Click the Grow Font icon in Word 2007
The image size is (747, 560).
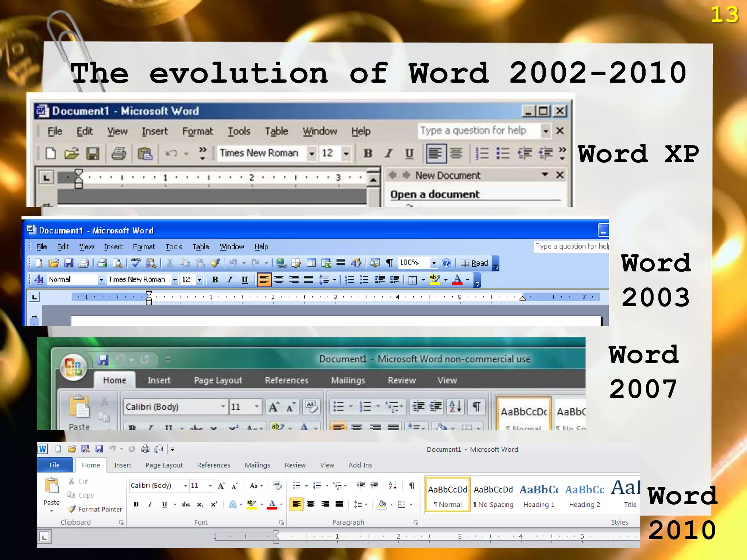(x=274, y=407)
